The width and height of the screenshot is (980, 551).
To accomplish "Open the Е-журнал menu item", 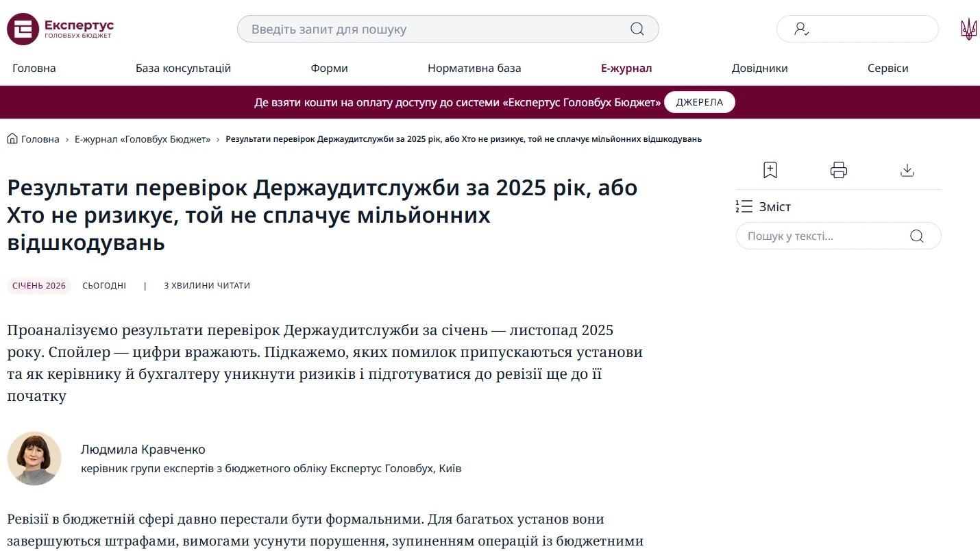I will (626, 68).
